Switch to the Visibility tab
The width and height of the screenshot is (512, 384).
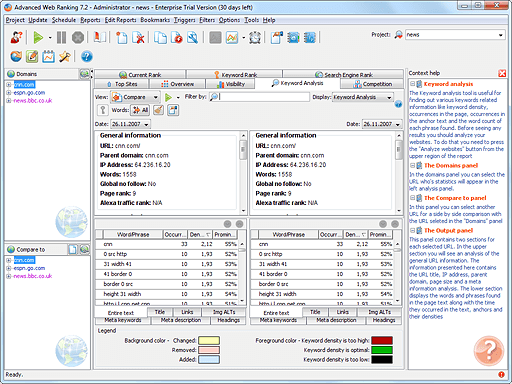[231, 84]
